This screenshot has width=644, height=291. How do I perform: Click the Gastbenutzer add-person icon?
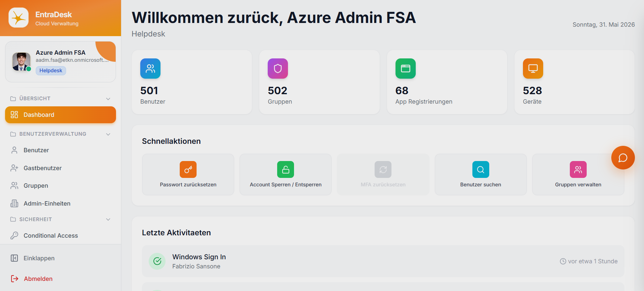(x=14, y=168)
